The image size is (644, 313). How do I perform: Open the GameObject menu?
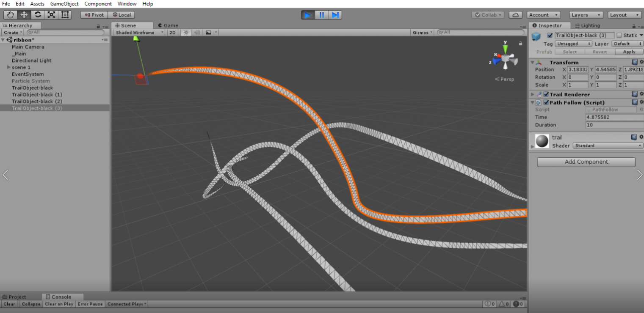[64, 4]
